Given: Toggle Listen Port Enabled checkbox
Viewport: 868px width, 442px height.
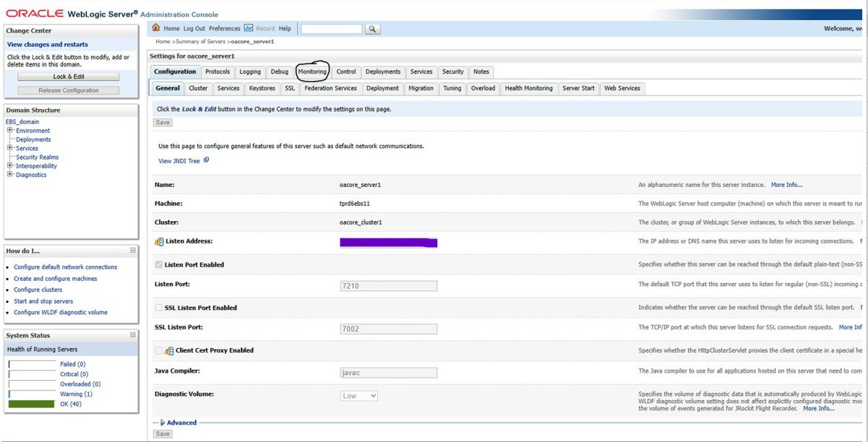Looking at the screenshot, I should tap(159, 265).
